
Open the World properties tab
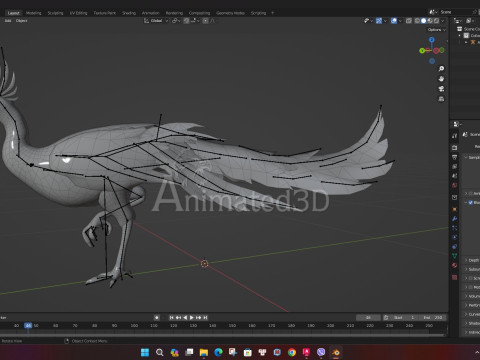coord(455,185)
